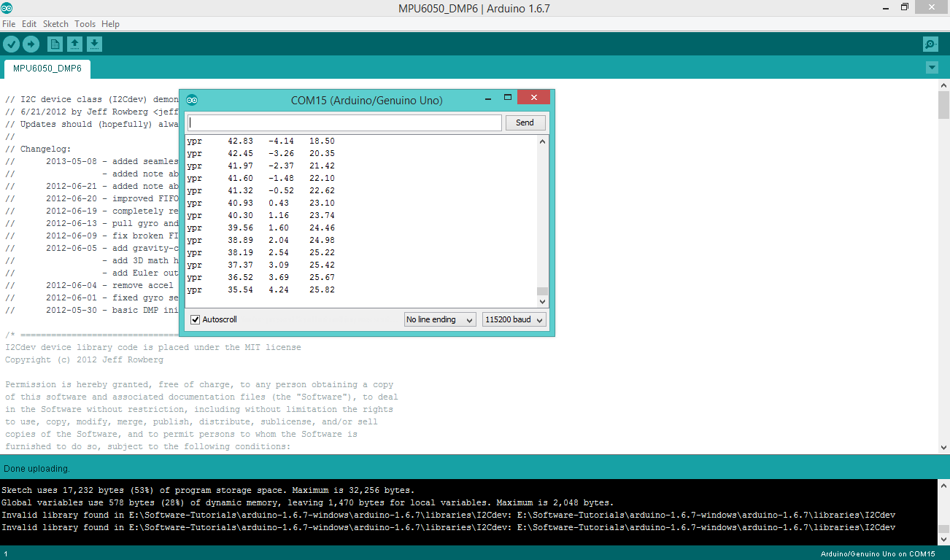
Task: Open the Tools menu
Action: point(85,24)
